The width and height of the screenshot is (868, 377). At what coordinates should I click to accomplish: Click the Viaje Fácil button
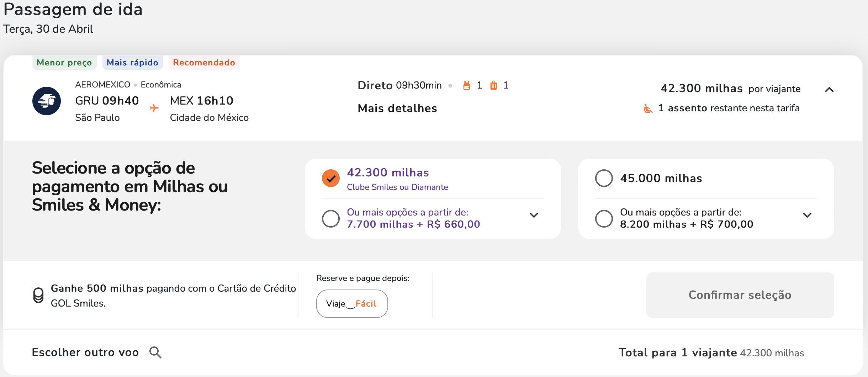[x=352, y=304]
